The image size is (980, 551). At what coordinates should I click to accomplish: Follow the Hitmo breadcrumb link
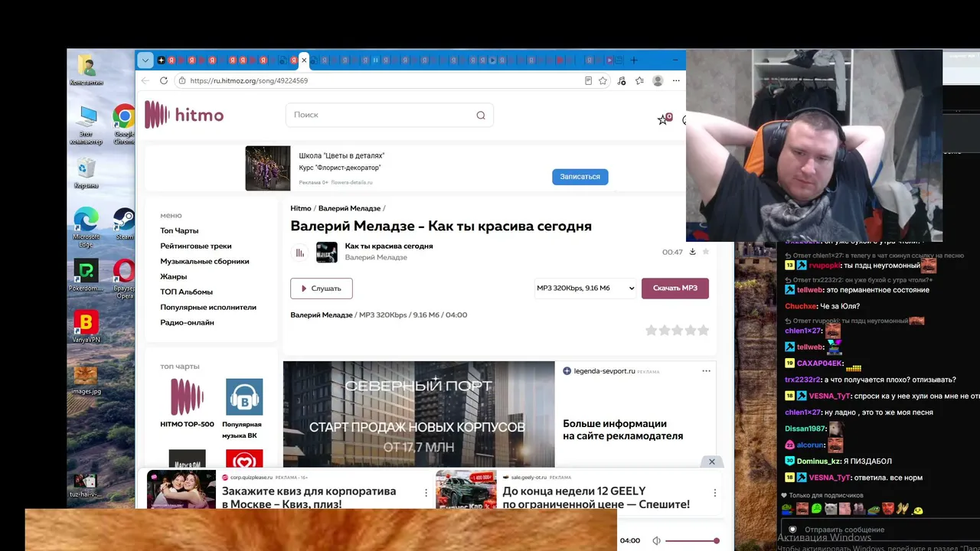pyautogui.click(x=301, y=208)
